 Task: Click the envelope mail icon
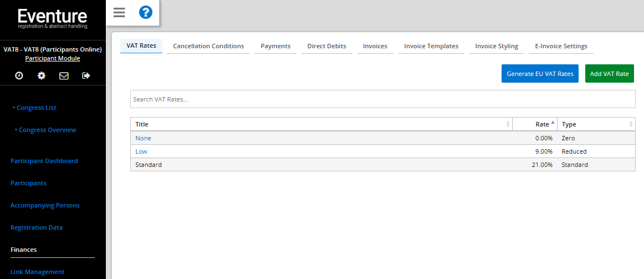click(x=64, y=75)
